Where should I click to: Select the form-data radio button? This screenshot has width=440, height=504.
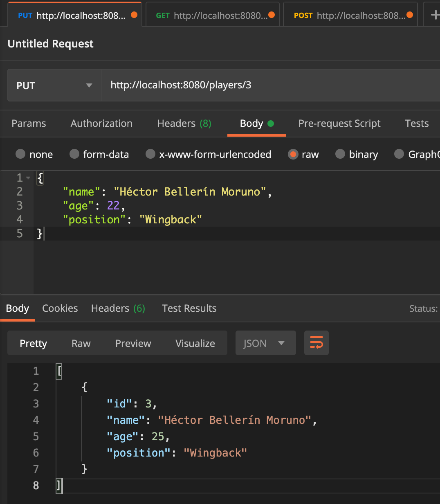pos(74,154)
